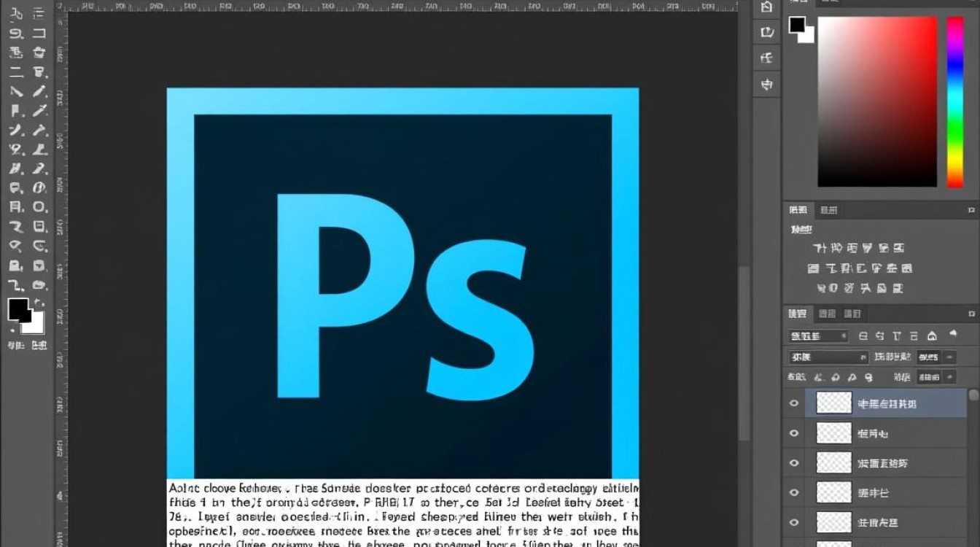Click the Ps logo artwork on the canvas
The image size is (980, 547).
[x=402, y=283]
